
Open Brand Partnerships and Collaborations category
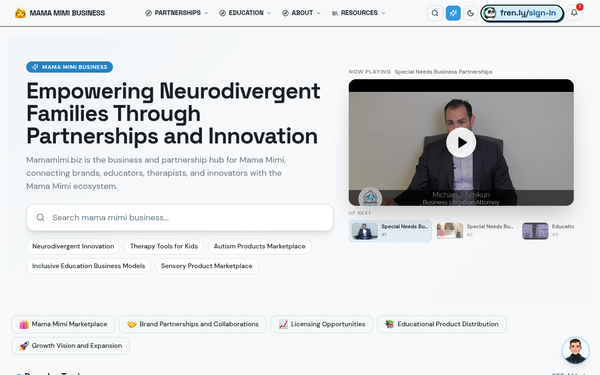pyautogui.click(x=193, y=324)
